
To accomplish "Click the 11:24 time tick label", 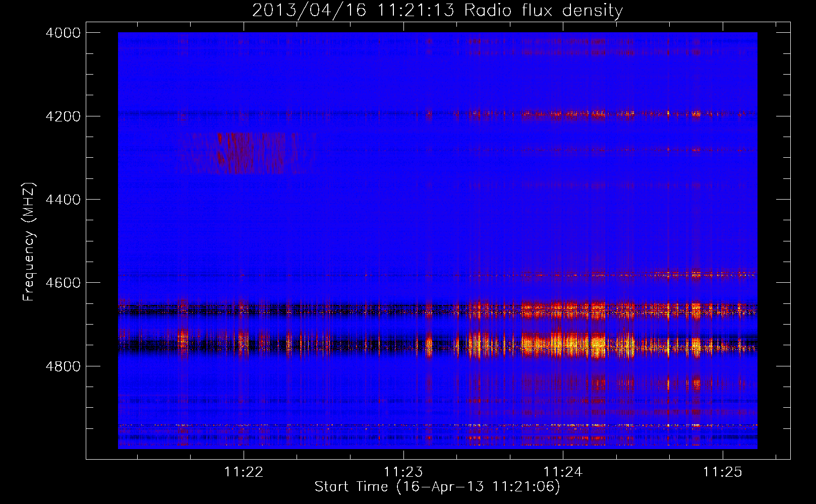I will [x=563, y=472].
